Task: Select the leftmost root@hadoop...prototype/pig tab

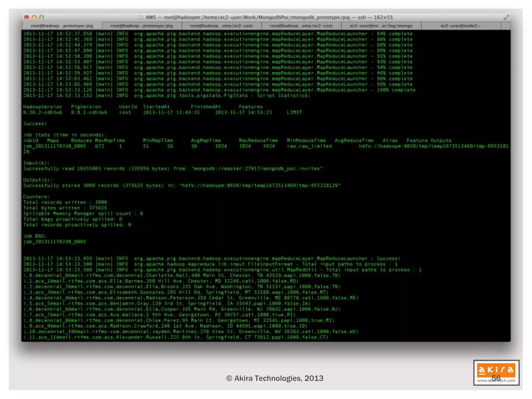Action: 62,26
